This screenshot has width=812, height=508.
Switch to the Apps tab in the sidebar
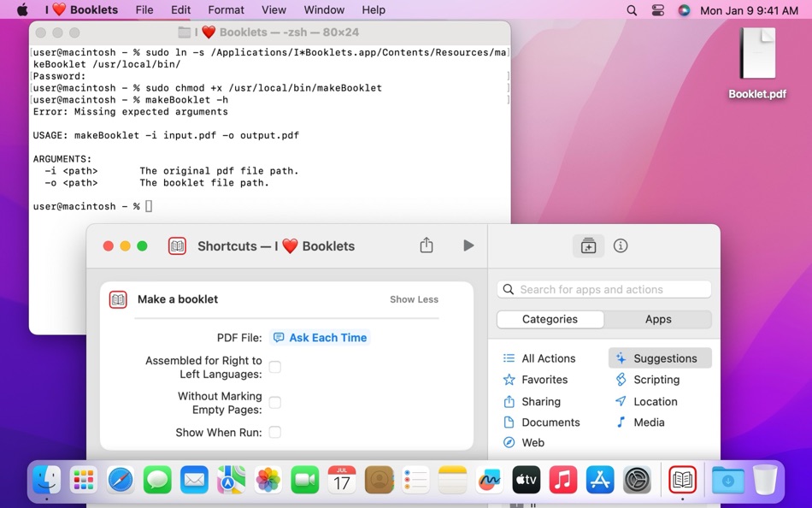(x=658, y=318)
